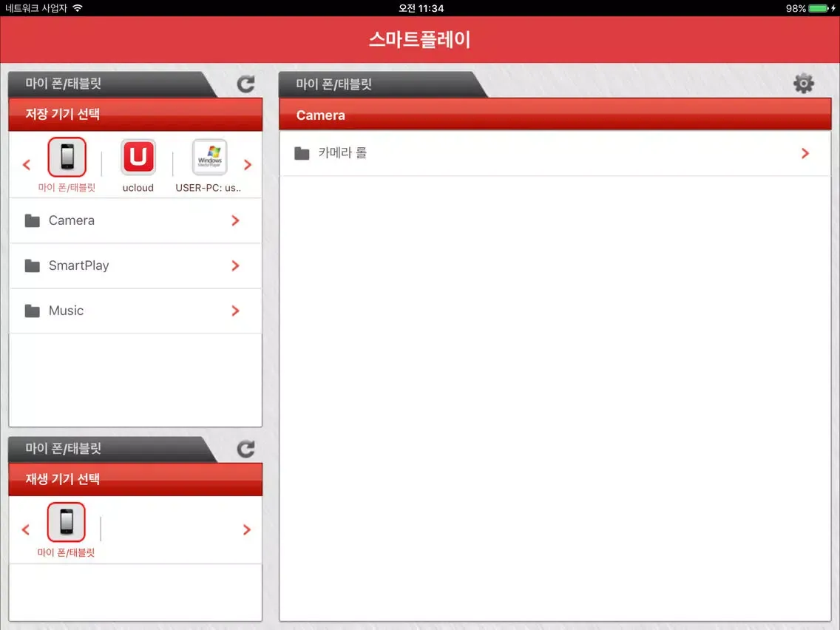Click the ucloud label
This screenshot has width=840, height=630.
[x=138, y=188]
